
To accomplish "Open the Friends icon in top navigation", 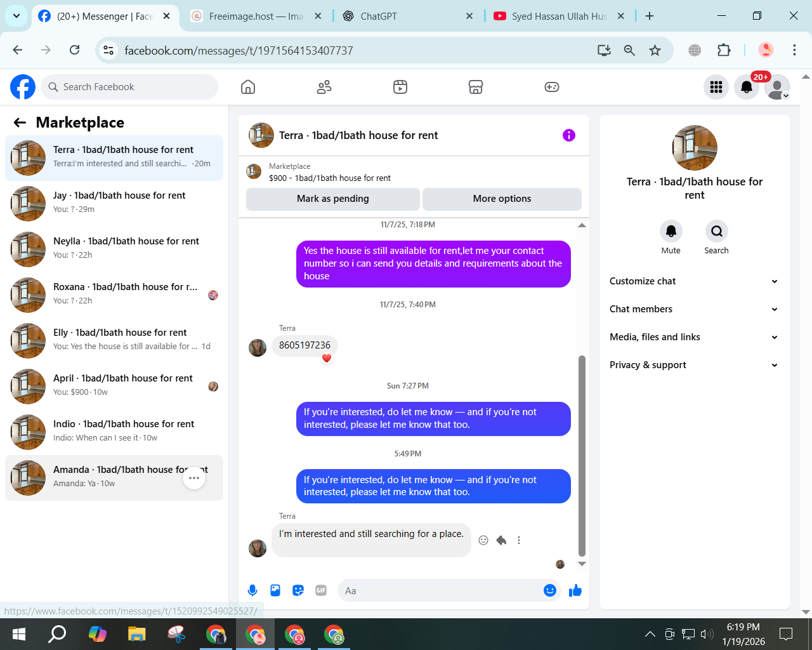I will coord(324,87).
